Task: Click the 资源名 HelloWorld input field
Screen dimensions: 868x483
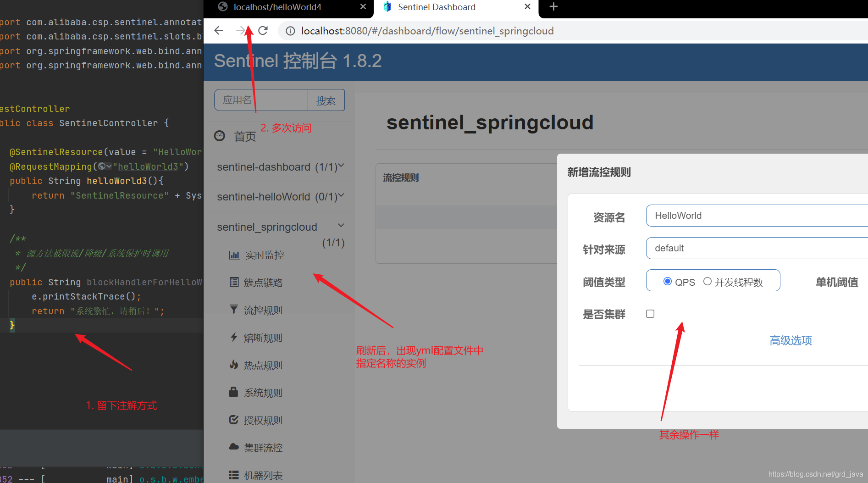Action: pos(757,216)
